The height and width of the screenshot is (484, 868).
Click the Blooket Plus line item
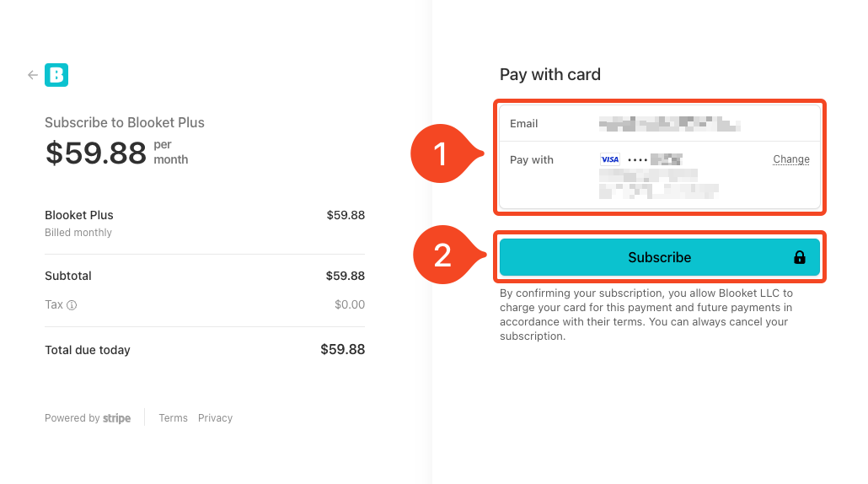pos(205,223)
